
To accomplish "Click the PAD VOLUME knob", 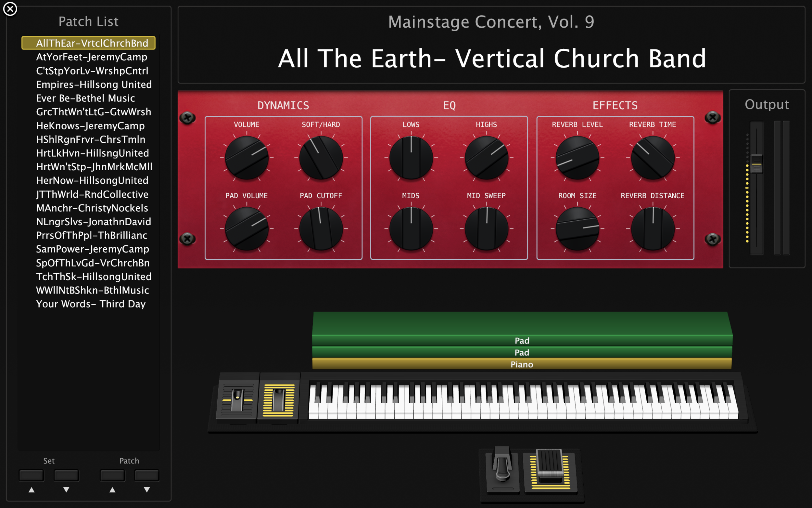I will [x=247, y=228].
